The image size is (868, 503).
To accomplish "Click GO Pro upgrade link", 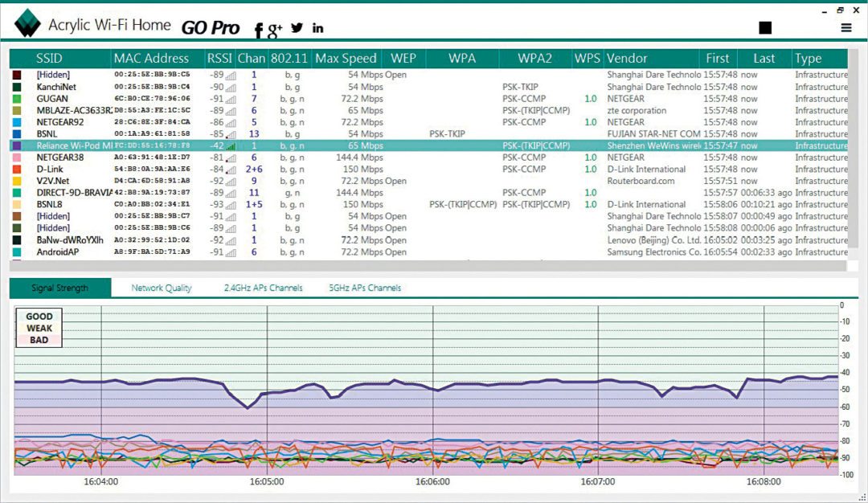I will tap(210, 28).
